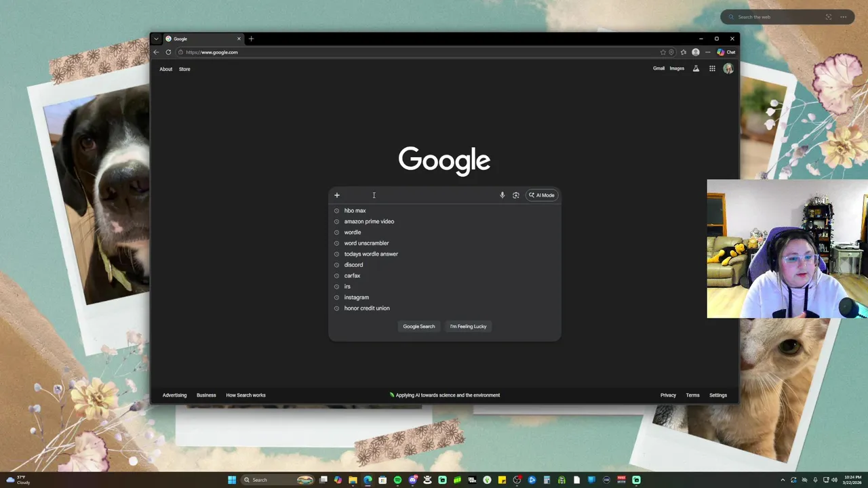This screenshot has height=488, width=868.
Task: Select the irs suggestion
Action: point(445,287)
